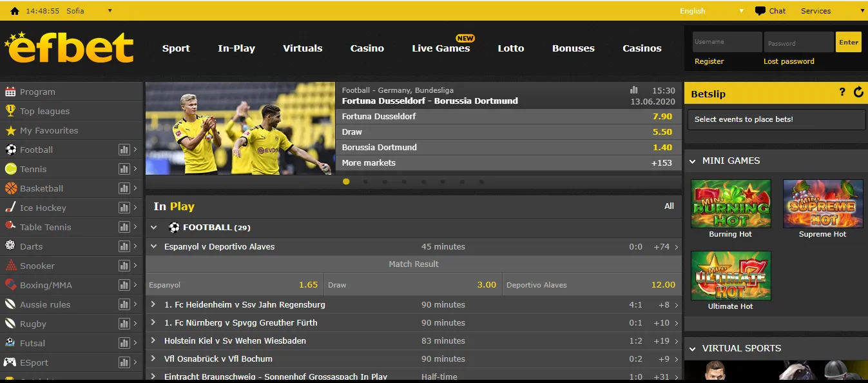Open the Casinos menu

(x=642, y=48)
